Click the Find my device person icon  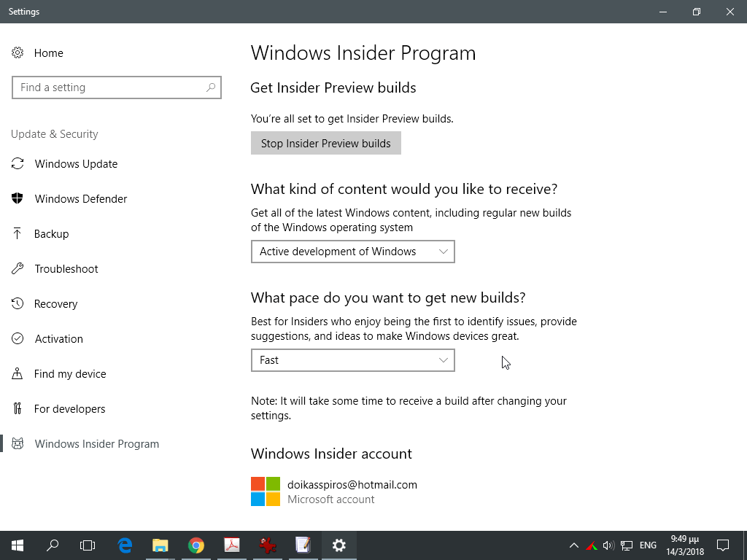(18, 374)
